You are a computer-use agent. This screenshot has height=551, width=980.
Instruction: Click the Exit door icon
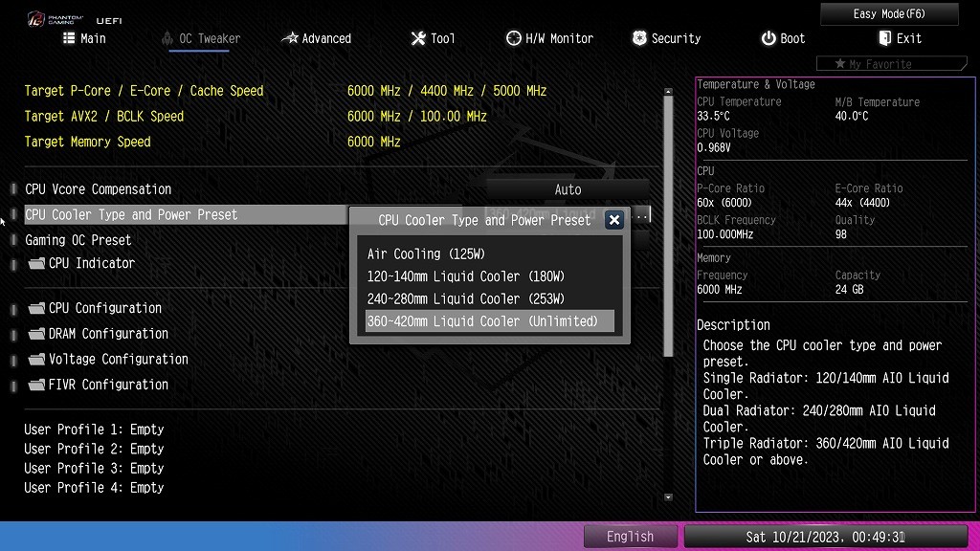click(885, 38)
